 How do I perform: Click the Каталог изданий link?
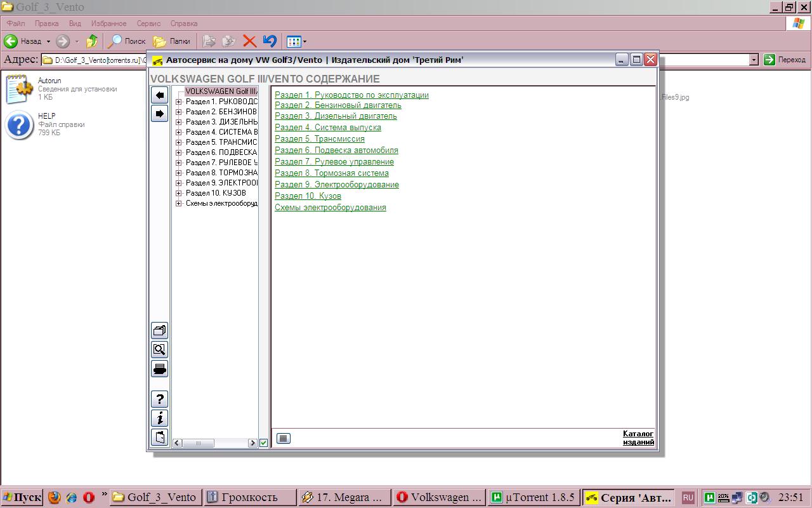638,438
